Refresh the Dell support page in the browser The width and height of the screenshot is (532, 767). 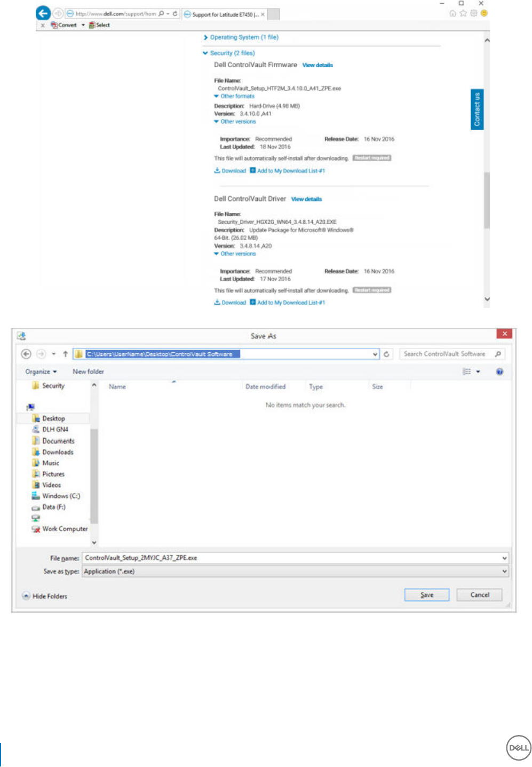pyautogui.click(x=174, y=14)
